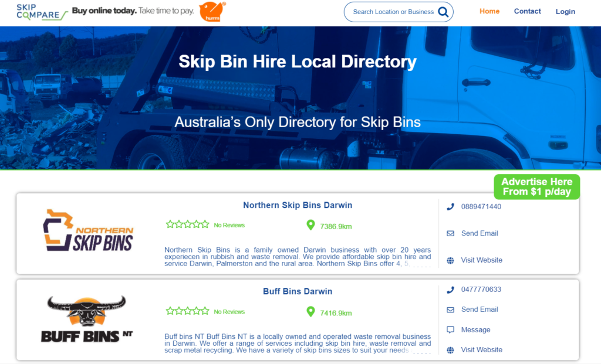Go to the Home menu item

pyautogui.click(x=489, y=11)
